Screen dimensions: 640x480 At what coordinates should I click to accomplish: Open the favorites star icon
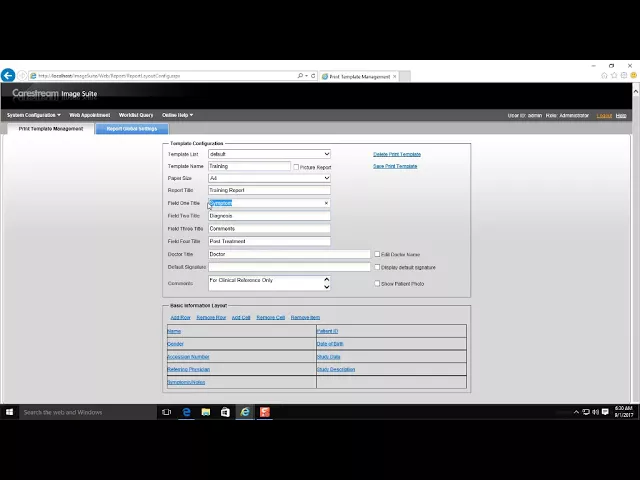pos(614,76)
